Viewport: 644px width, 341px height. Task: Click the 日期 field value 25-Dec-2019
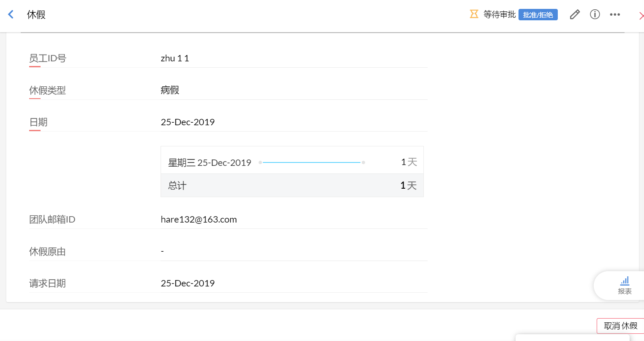188,122
